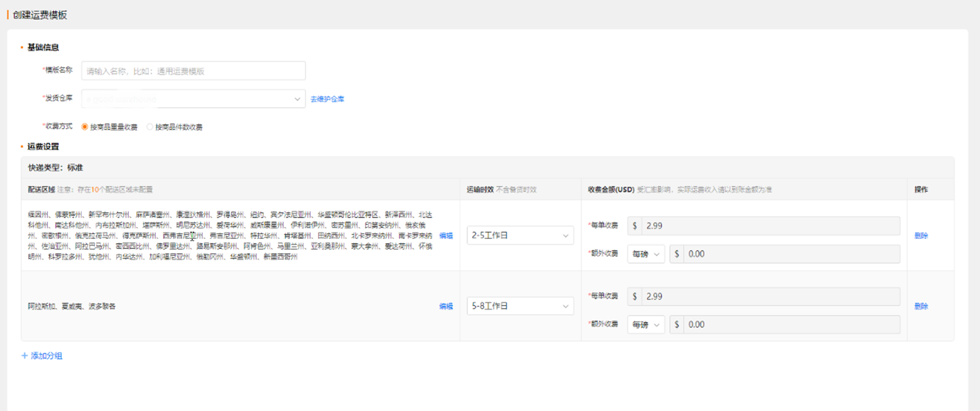Click the plus icon beside 添加分组

coord(25,356)
